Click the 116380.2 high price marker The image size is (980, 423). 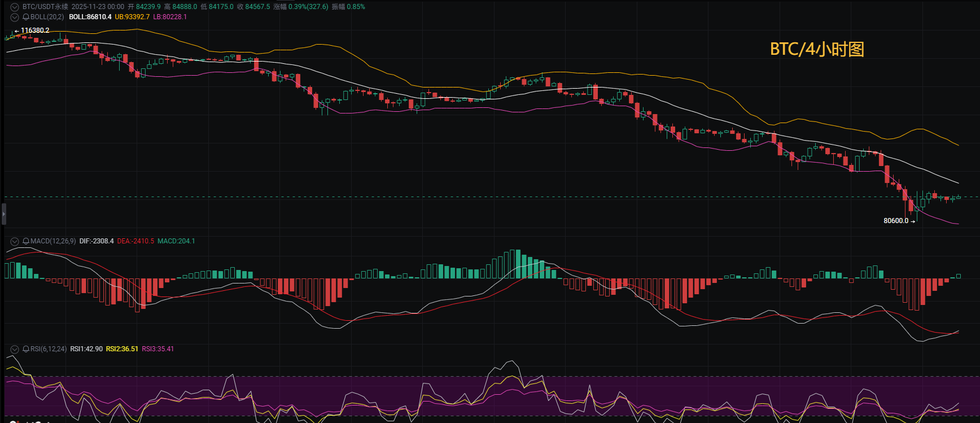click(35, 30)
